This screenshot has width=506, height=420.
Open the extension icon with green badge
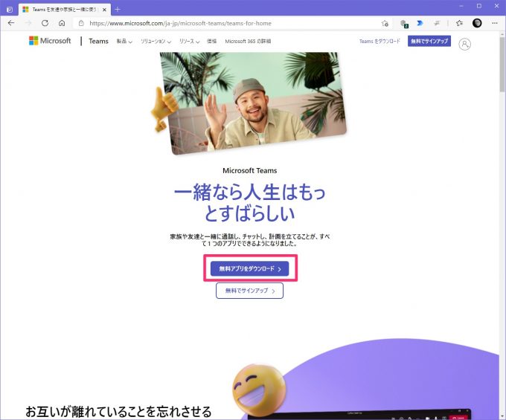(x=404, y=24)
